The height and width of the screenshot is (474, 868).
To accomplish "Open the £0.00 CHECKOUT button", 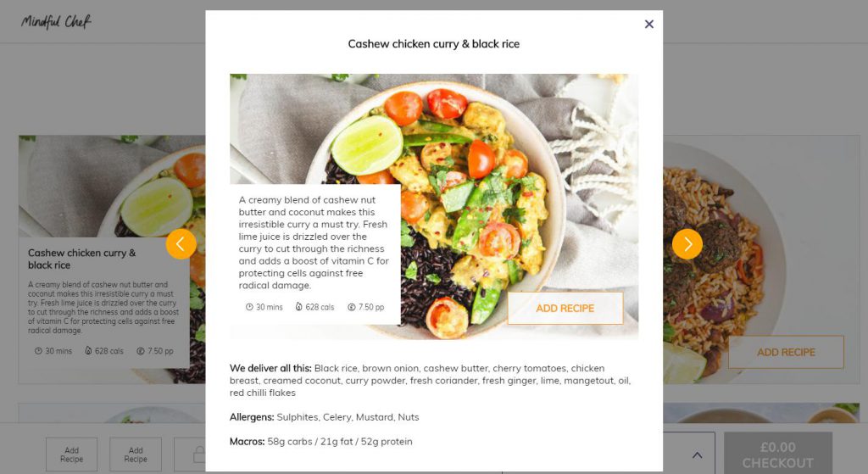I will point(778,454).
